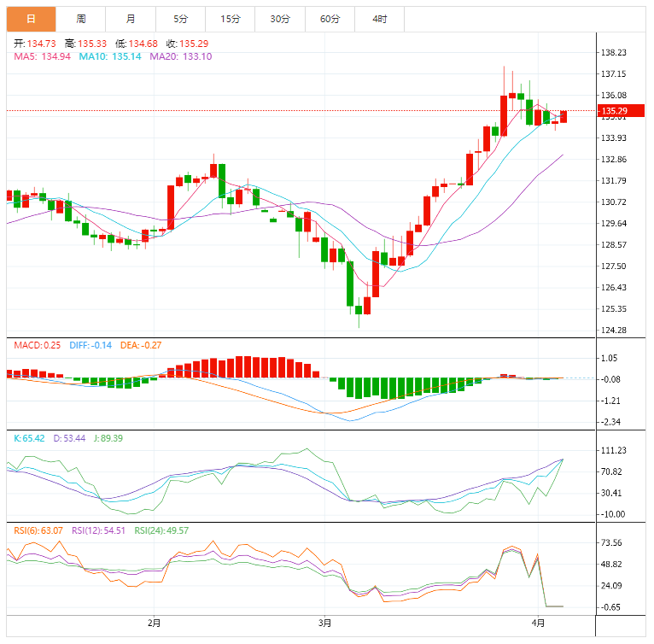Click the 137.15 price axis label
Image resolution: width=654 pixels, height=644 pixels.
coord(614,73)
